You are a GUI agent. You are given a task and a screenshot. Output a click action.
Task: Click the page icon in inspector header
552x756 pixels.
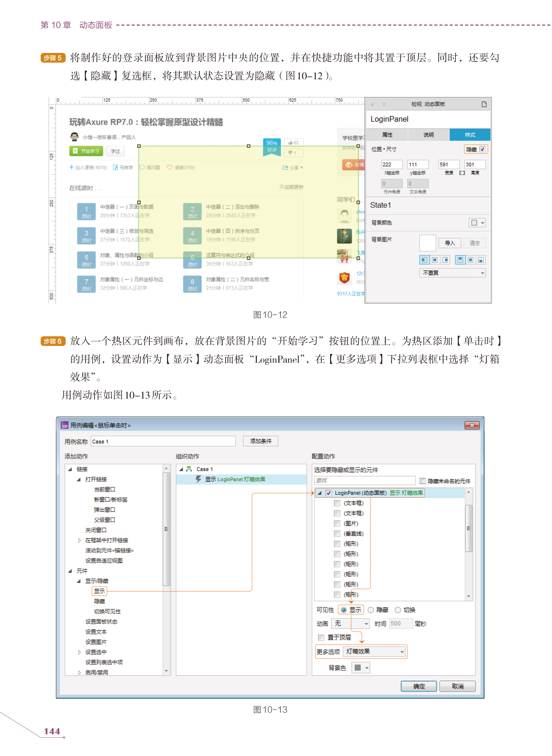click(484, 104)
